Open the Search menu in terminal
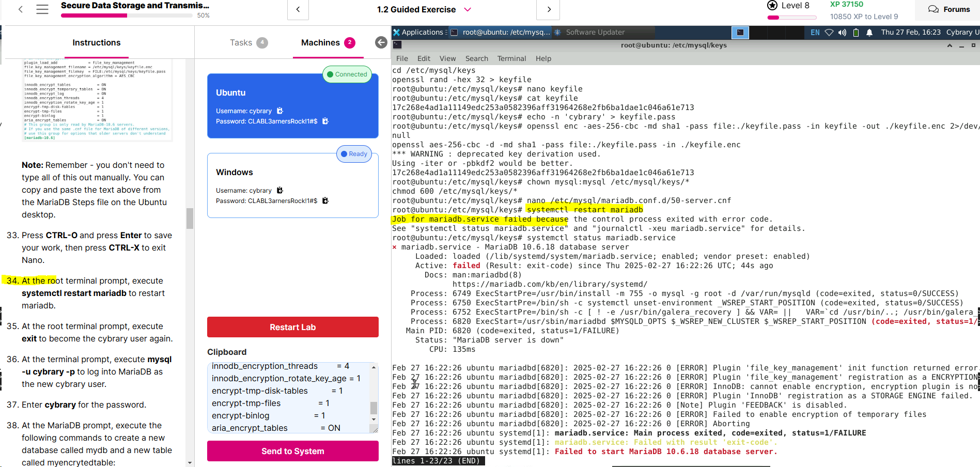 tap(476, 59)
